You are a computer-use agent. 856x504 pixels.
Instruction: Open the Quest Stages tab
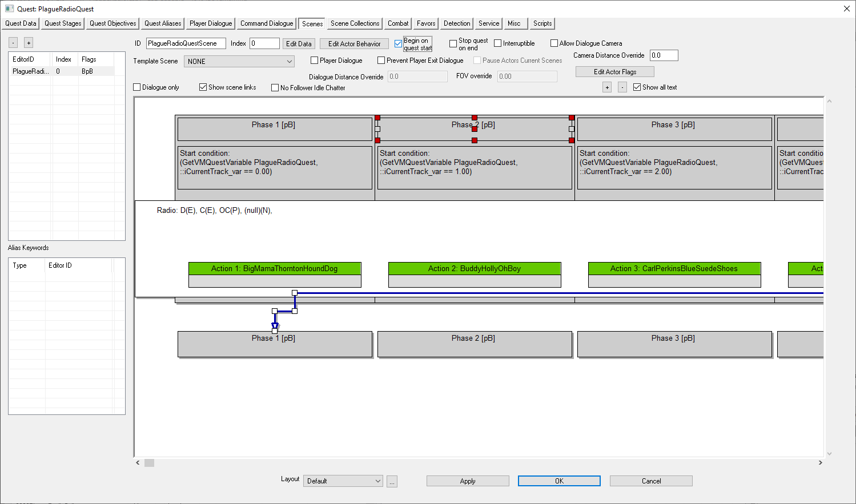[63, 23]
